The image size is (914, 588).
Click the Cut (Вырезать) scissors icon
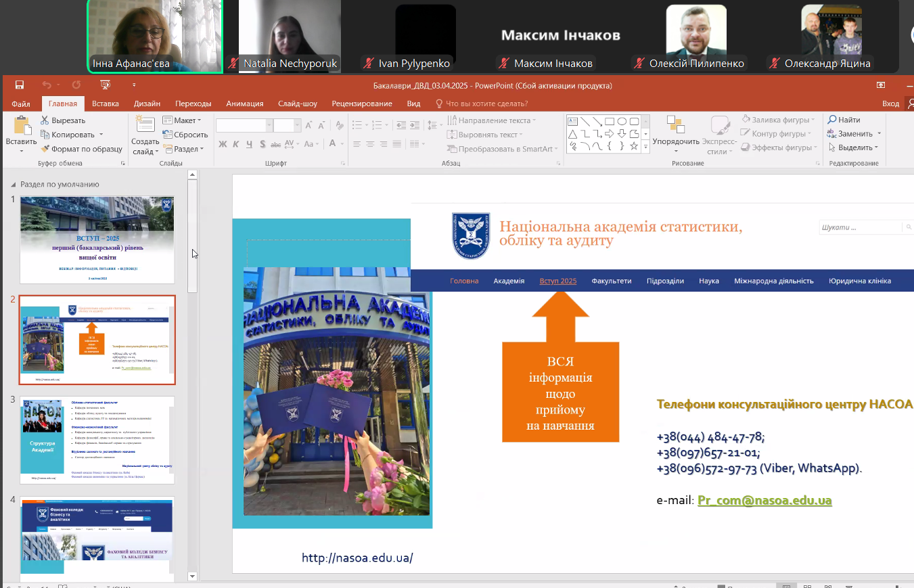pyautogui.click(x=45, y=120)
